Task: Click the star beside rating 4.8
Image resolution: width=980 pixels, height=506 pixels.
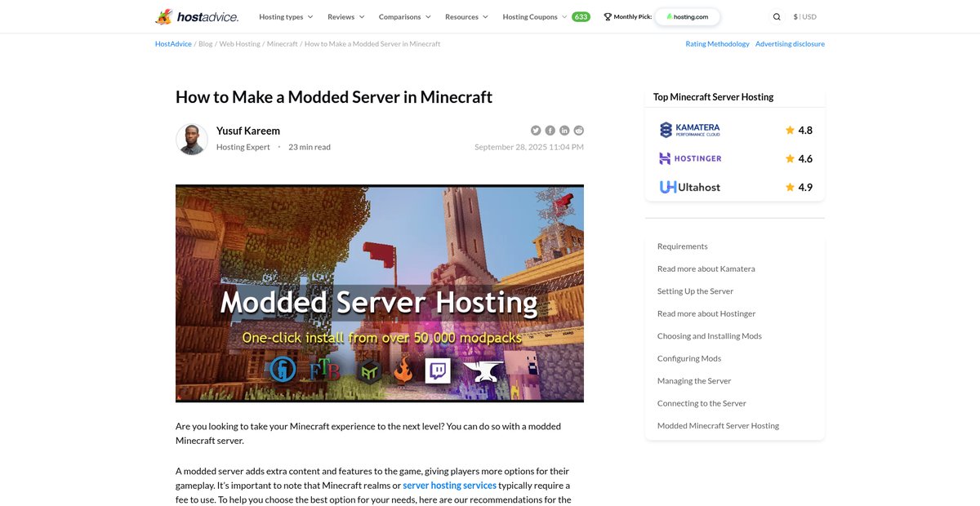Action: click(790, 130)
